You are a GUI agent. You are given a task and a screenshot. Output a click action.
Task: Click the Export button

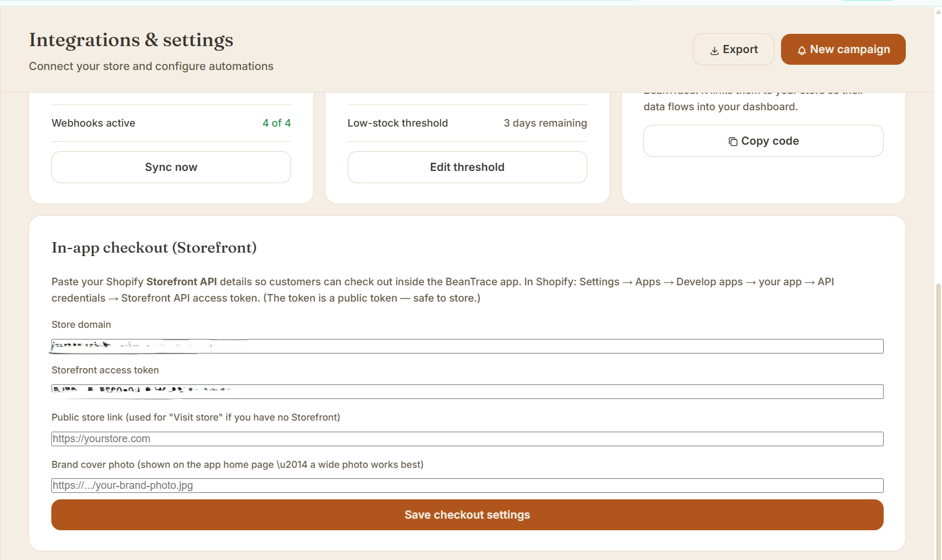point(733,49)
